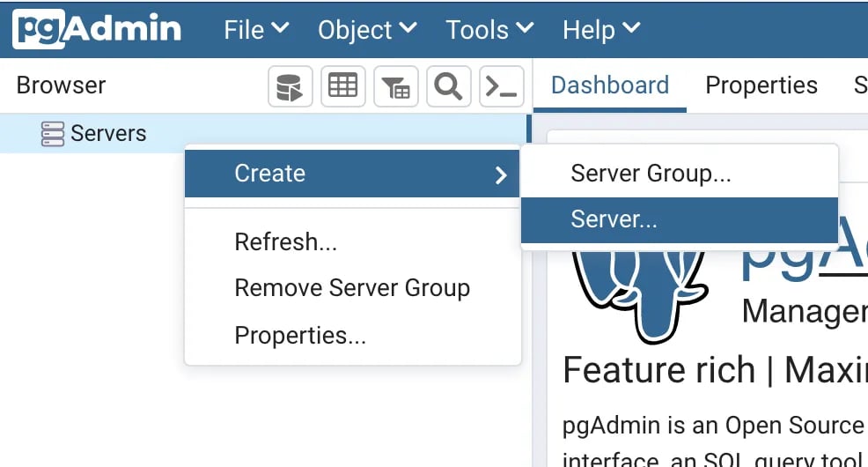Click the View Data table icon
868x467 pixels.
point(342,86)
